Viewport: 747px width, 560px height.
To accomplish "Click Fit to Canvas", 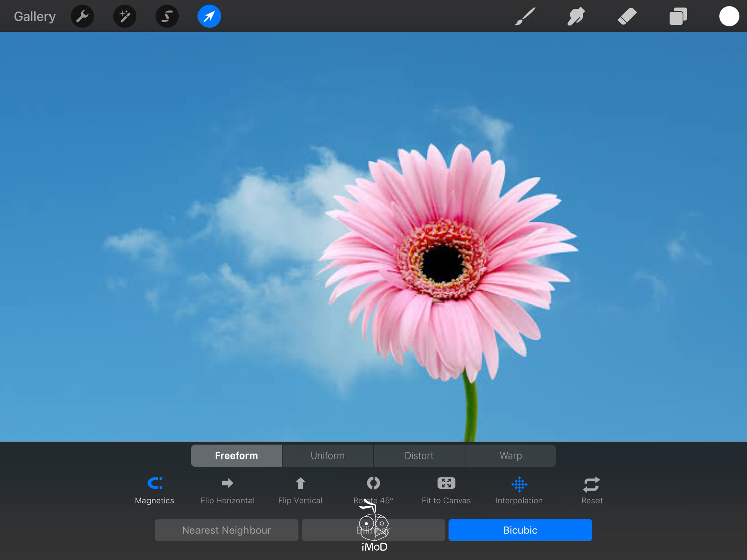I will coord(446,490).
